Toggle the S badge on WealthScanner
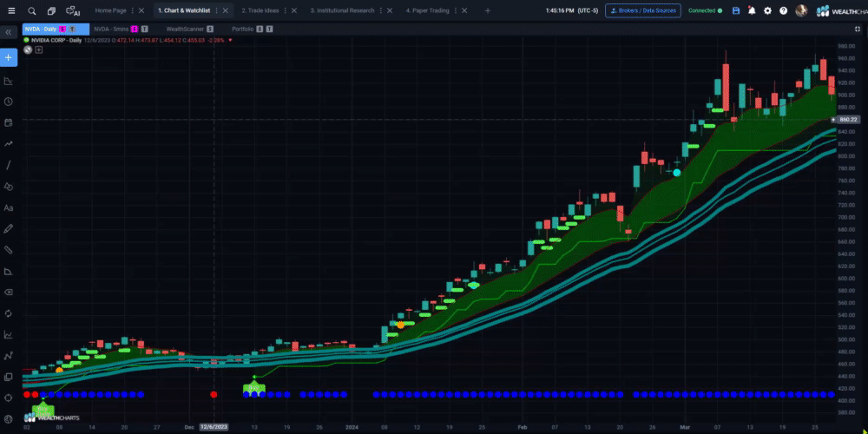 click(x=210, y=29)
